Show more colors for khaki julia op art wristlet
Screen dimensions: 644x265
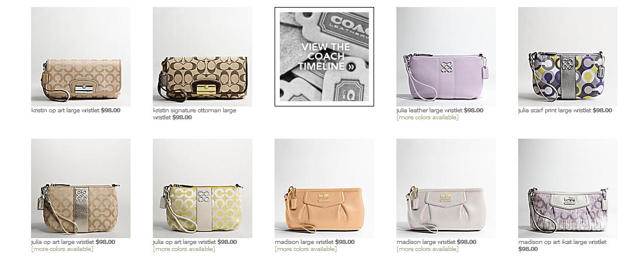[x=62, y=249]
